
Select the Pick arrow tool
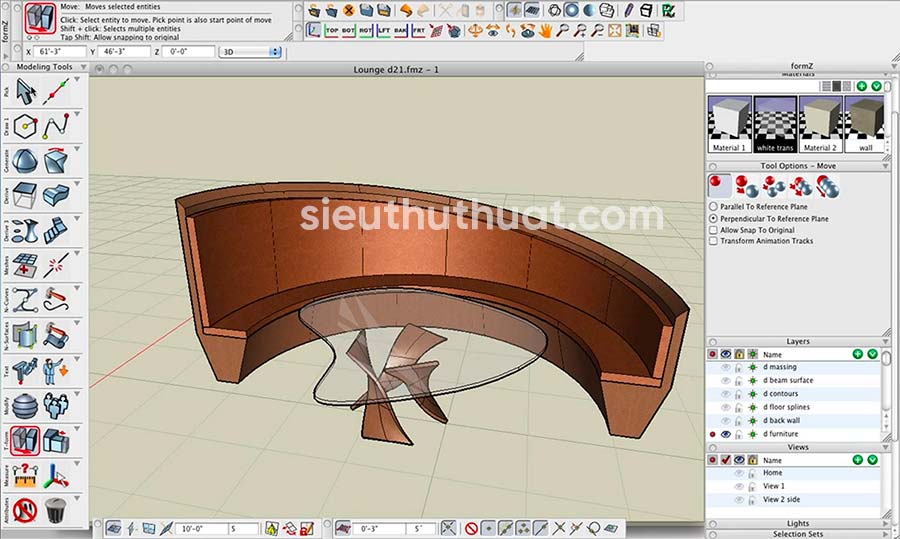25,92
